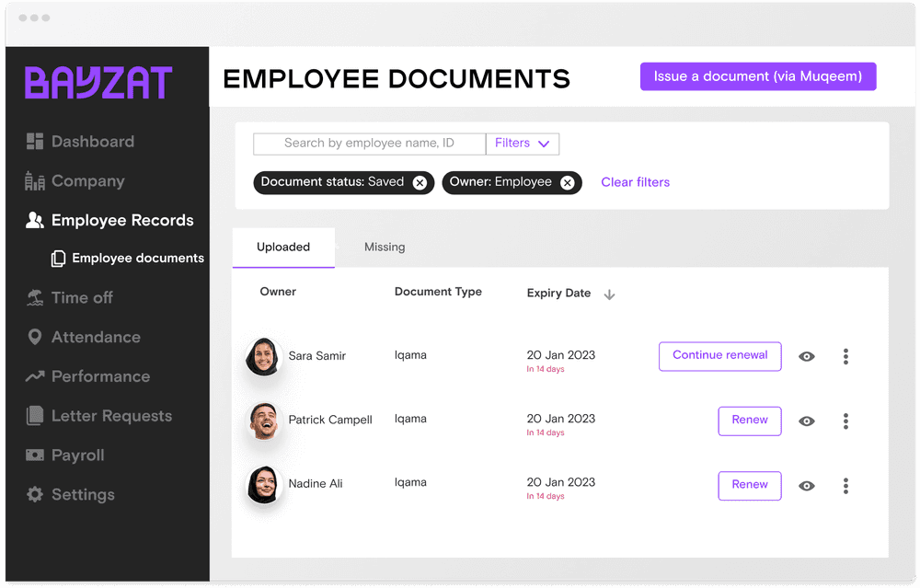Click the Performance trend arrow icon

(35, 376)
